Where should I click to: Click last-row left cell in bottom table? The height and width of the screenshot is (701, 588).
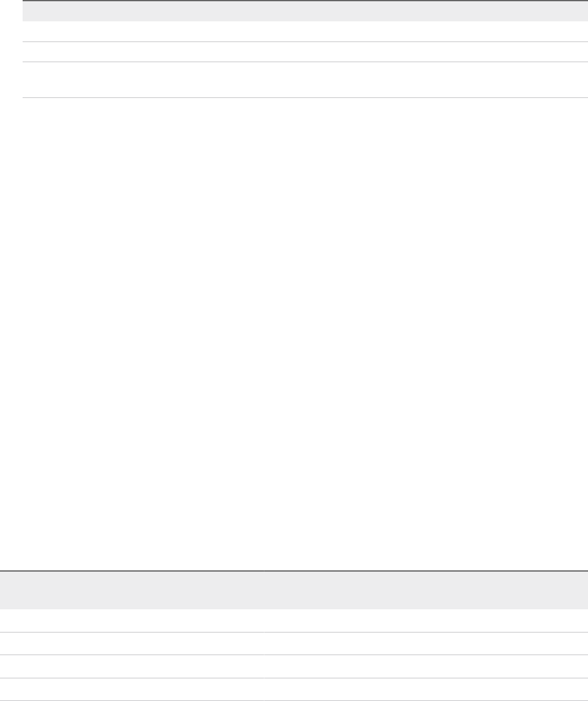pos(132,689)
